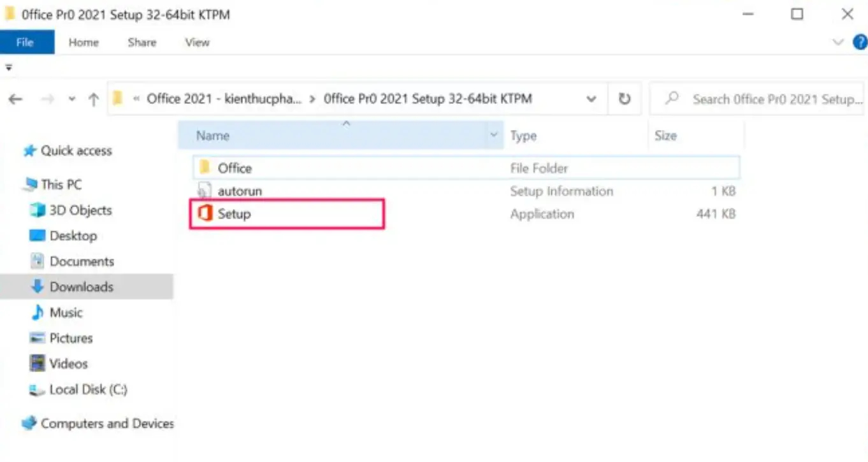Open the Recent locations dropdown arrow

(x=72, y=99)
